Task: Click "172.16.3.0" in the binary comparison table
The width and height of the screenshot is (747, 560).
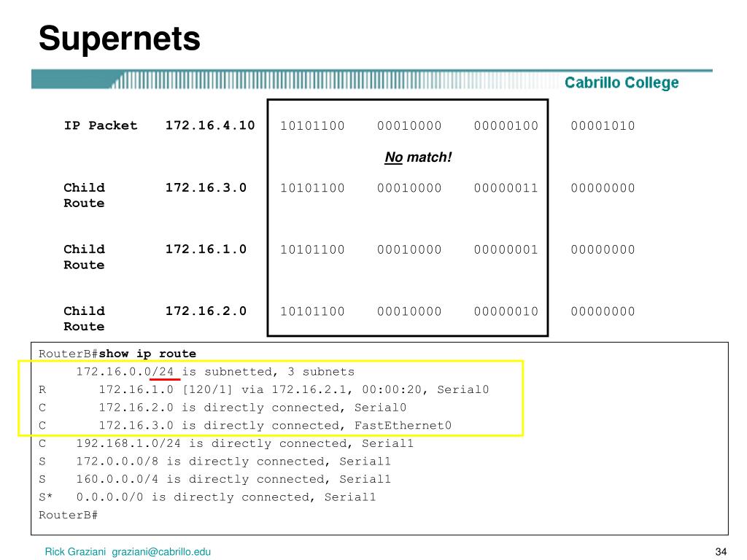Action: pyautogui.click(x=206, y=187)
